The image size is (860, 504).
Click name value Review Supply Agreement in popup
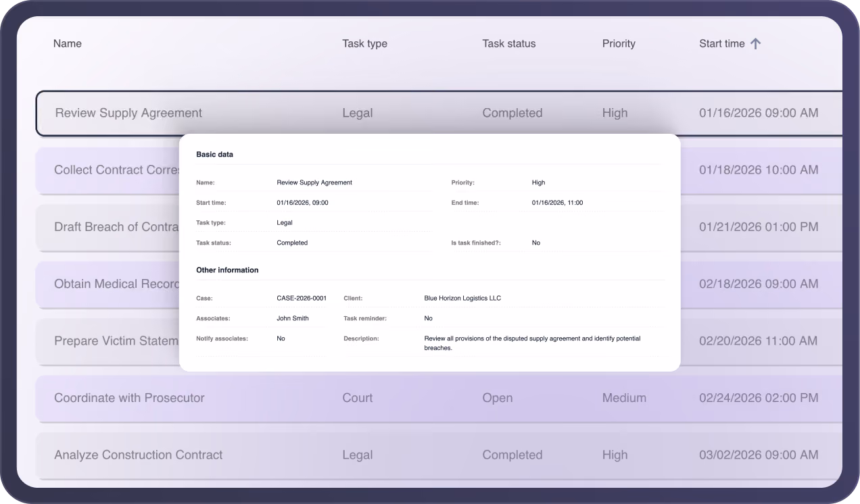point(314,182)
